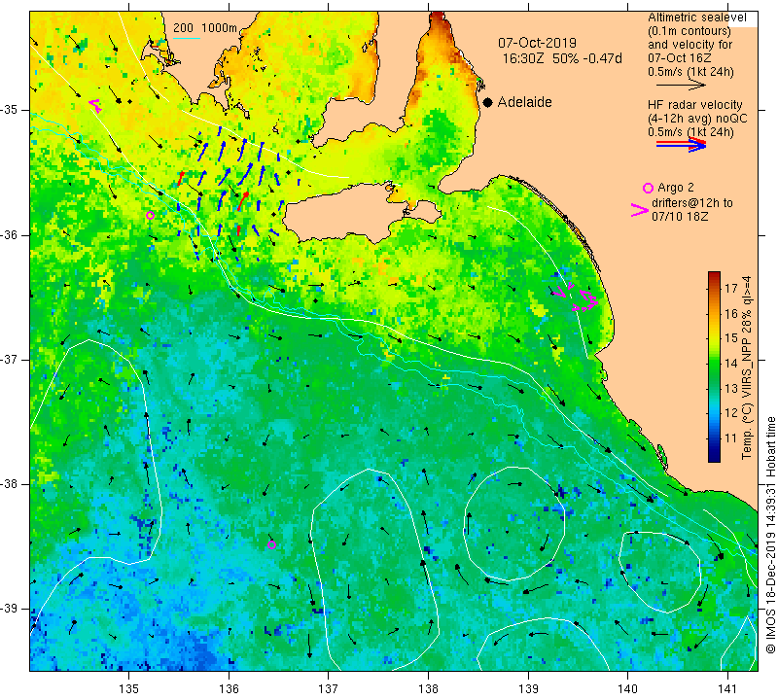Click the '-38' latitude axis label
Screen dimensions: 778x700
pos(9,484)
